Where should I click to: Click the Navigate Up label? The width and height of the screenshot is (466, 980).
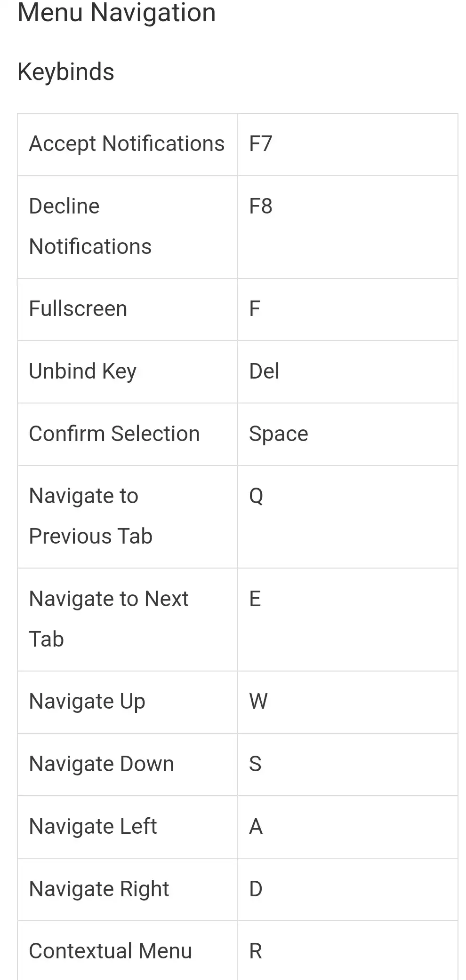click(87, 702)
